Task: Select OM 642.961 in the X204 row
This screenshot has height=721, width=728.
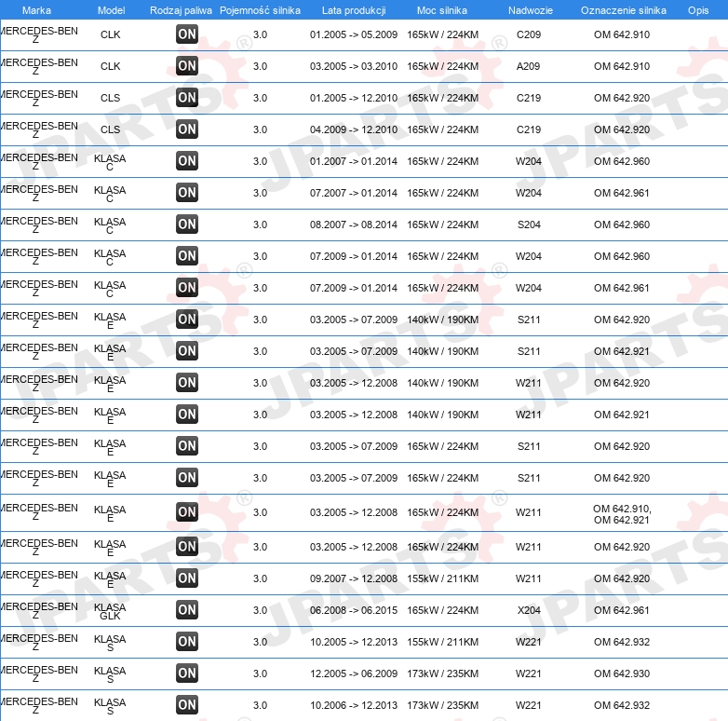Action: pos(622,610)
